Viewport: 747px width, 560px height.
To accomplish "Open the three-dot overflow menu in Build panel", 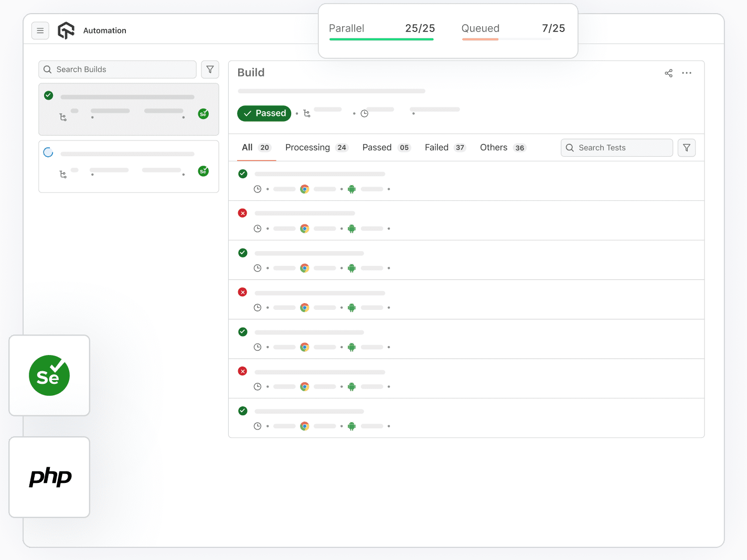I will tap(687, 73).
